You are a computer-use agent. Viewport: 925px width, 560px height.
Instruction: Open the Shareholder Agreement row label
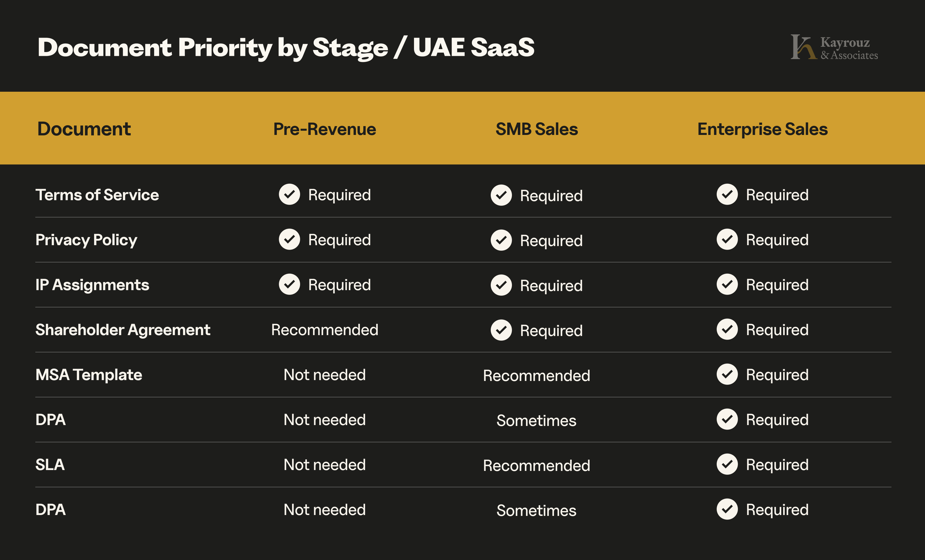123,330
